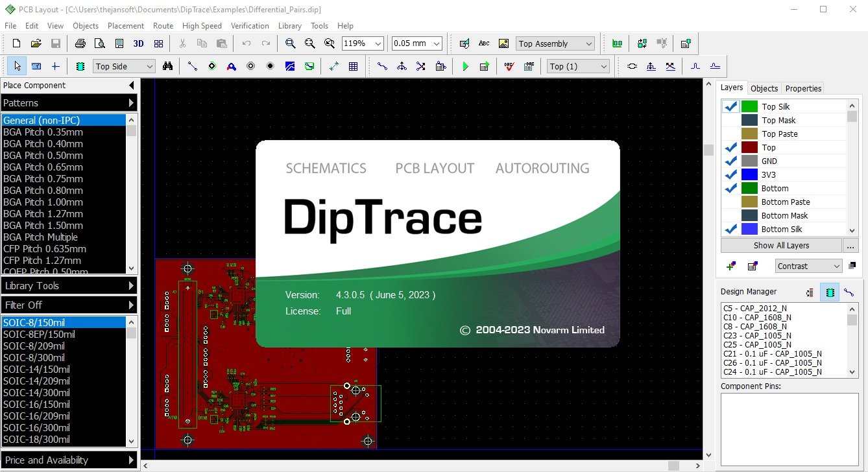
Task: Switch to the Properties tab
Action: tap(803, 88)
